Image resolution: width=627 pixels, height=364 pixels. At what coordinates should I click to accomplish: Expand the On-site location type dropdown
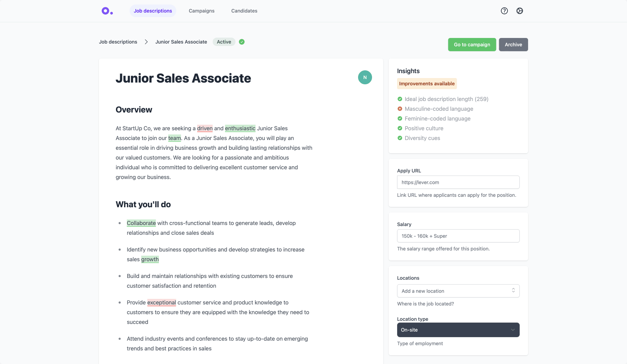[x=458, y=330]
